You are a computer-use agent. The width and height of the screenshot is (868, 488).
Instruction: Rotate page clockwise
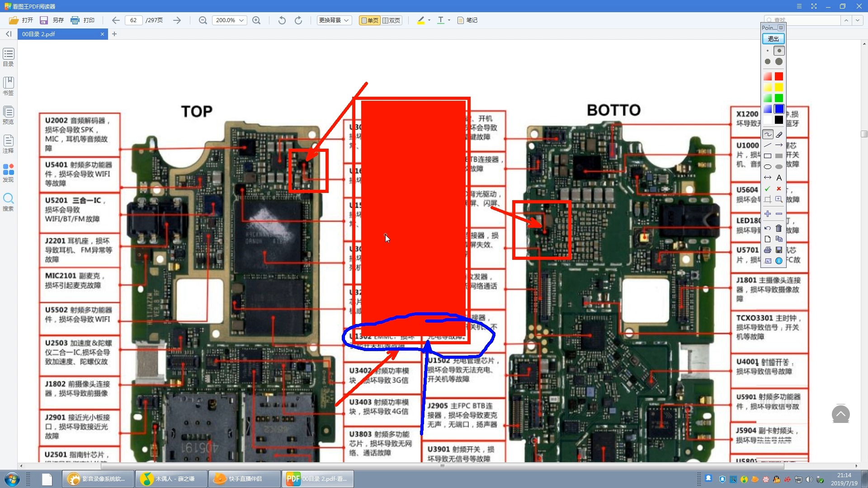(298, 20)
